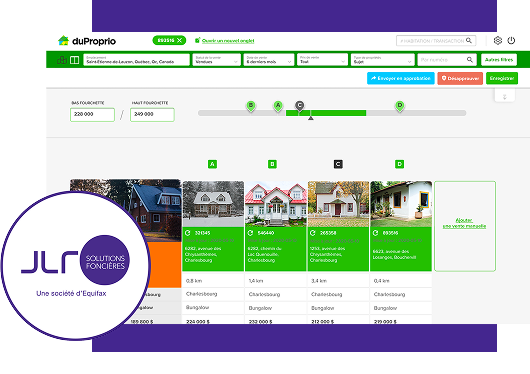Click the 219 000 $ price of comparable D
Image resolution: width=530 pixels, height=374 pixels.
pyautogui.click(x=385, y=321)
